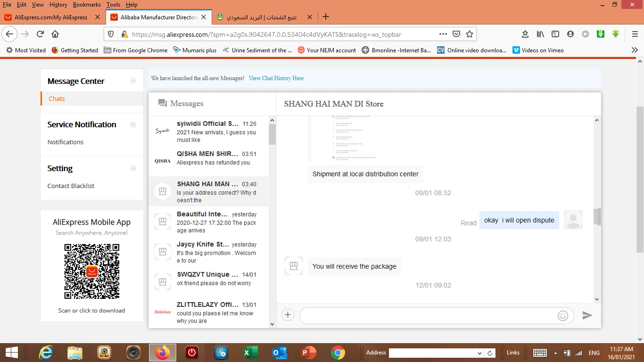This screenshot has width=644, height=362.
Task: Click the ENG language indicator in taskbar
Action: pos(594,353)
